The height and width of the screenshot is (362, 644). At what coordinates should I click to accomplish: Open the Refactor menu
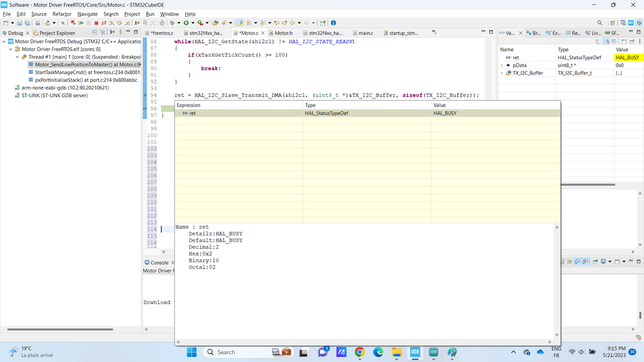(62, 14)
